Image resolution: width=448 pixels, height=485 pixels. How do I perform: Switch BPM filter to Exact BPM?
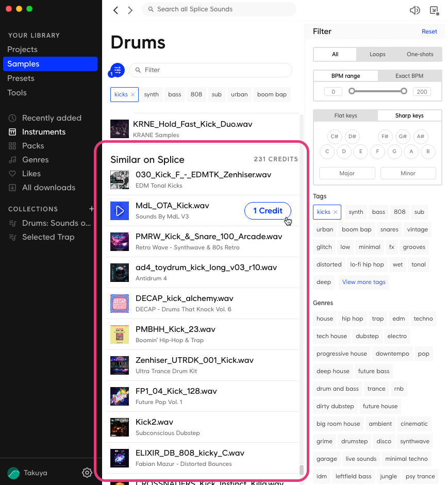click(x=409, y=75)
